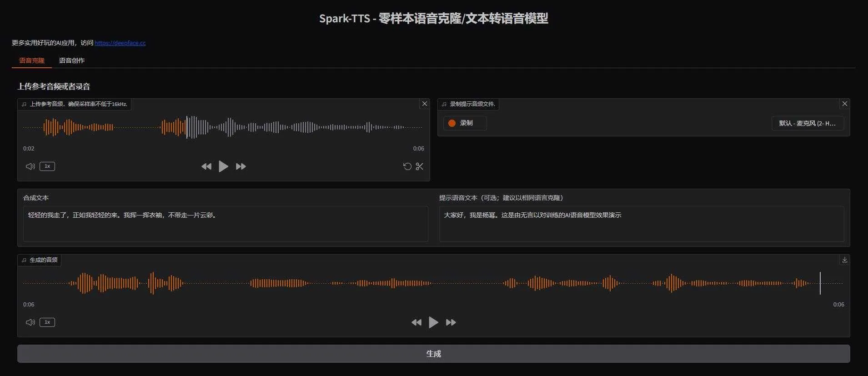The width and height of the screenshot is (868, 376).
Task: Click the reference audio 0:06 duration
Action: pos(418,149)
